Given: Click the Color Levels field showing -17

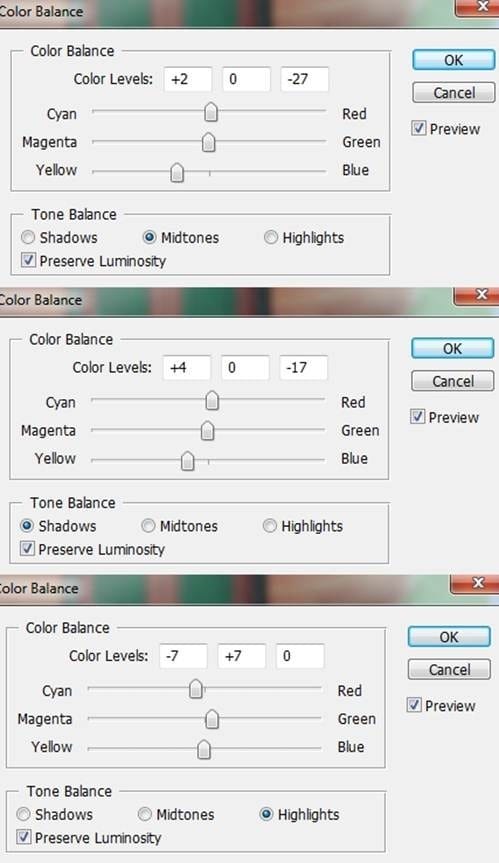Looking at the screenshot, I should 303,368.
